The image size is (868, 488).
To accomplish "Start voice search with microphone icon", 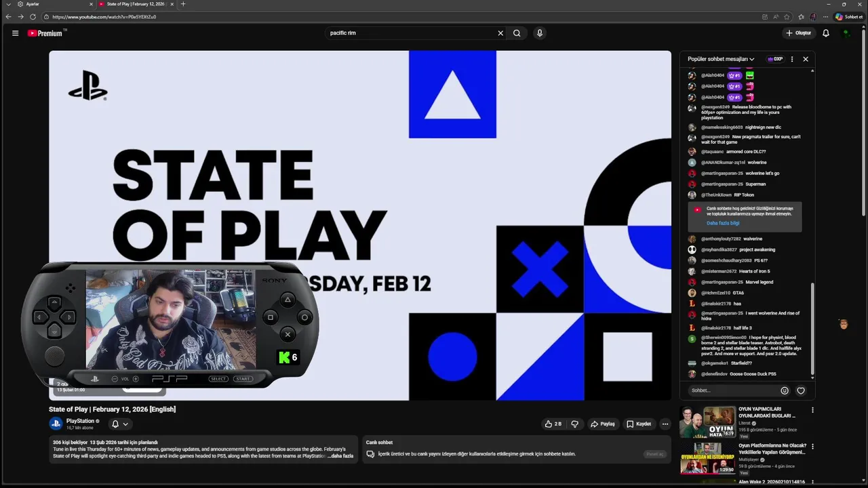I will click(540, 33).
